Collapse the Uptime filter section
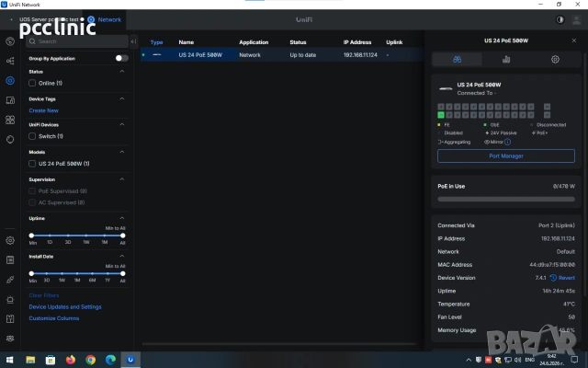 coord(122,218)
